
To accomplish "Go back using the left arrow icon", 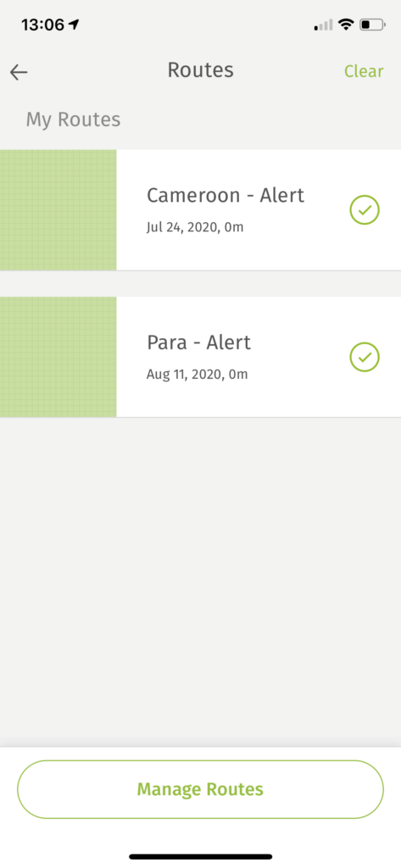I will 19,72.
